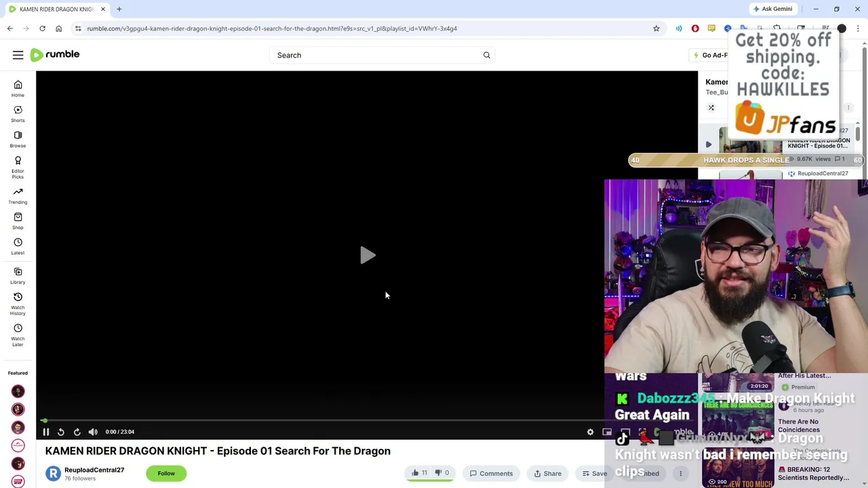Open Shorts from the sidebar
Image resolution: width=868 pixels, height=488 pixels.
pyautogui.click(x=18, y=114)
